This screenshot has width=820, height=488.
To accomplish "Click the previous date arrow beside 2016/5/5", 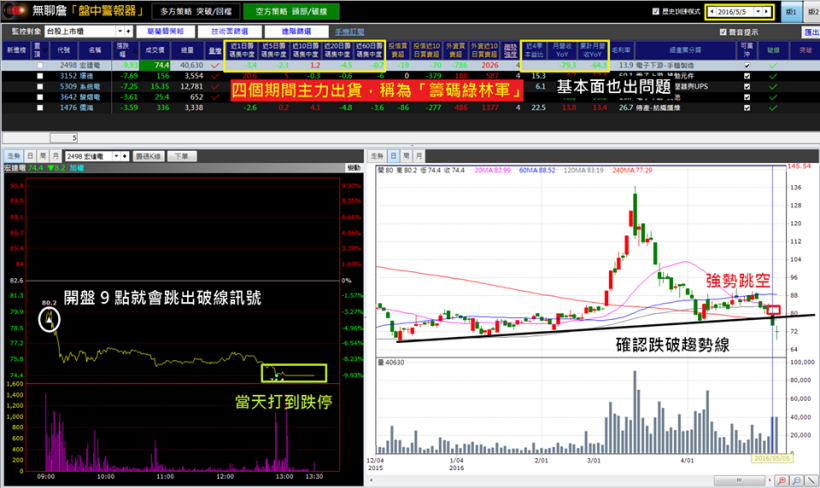I will click(712, 12).
